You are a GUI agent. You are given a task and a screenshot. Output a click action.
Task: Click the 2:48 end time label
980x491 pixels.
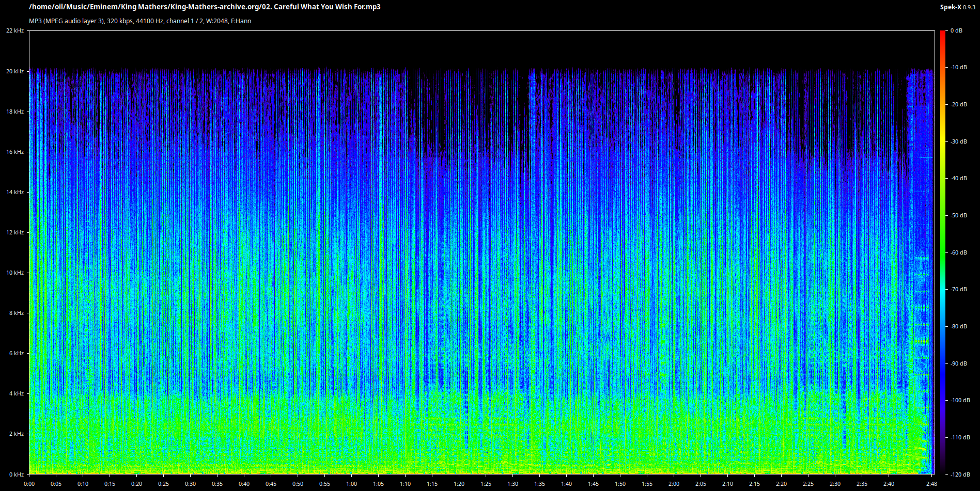(x=931, y=484)
